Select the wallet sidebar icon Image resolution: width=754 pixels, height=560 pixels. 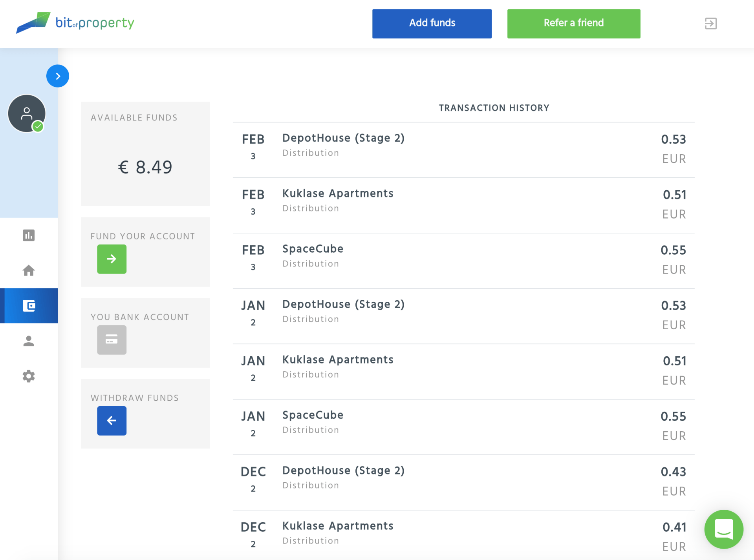[29, 306]
